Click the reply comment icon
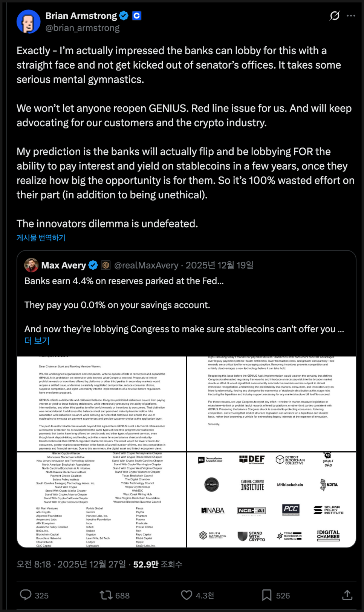The width and height of the screenshot is (364, 612). [x=26, y=595]
